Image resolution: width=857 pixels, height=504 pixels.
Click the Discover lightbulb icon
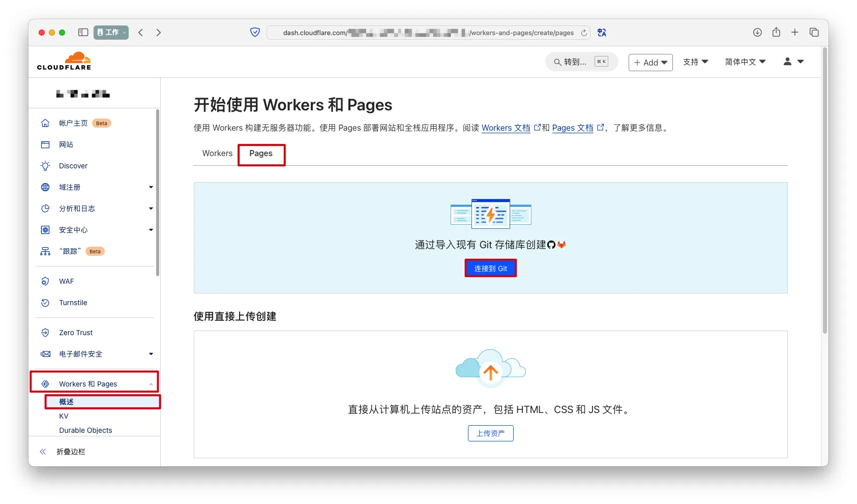tap(45, 166)
